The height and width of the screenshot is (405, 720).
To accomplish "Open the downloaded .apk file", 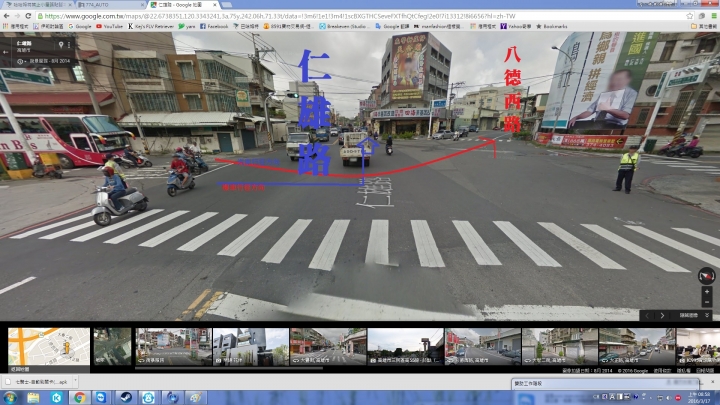I will tap(37, 382).
